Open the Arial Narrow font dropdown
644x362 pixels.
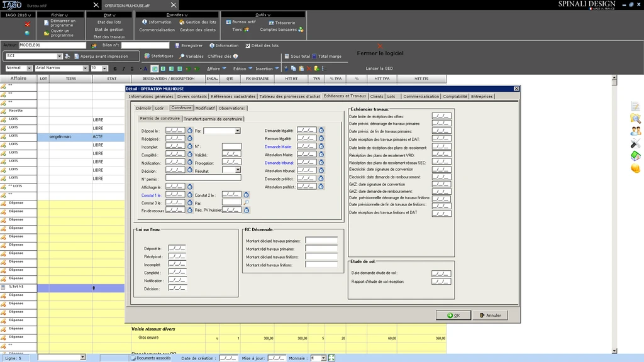coord(86,68)
